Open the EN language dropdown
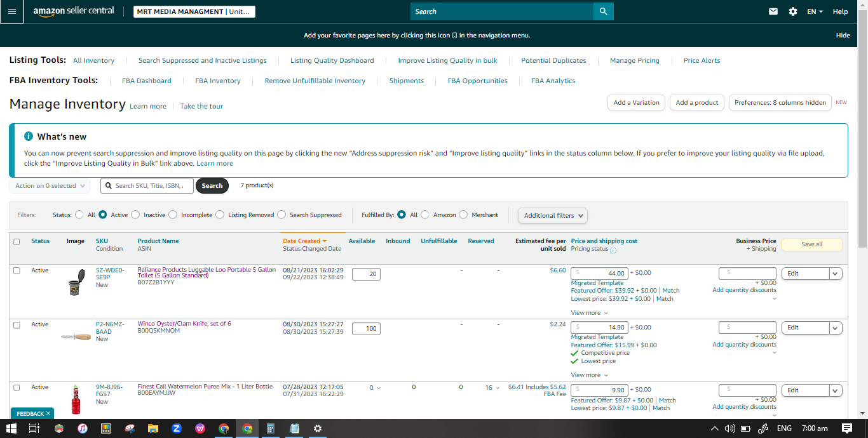 [x=815, y=11]
